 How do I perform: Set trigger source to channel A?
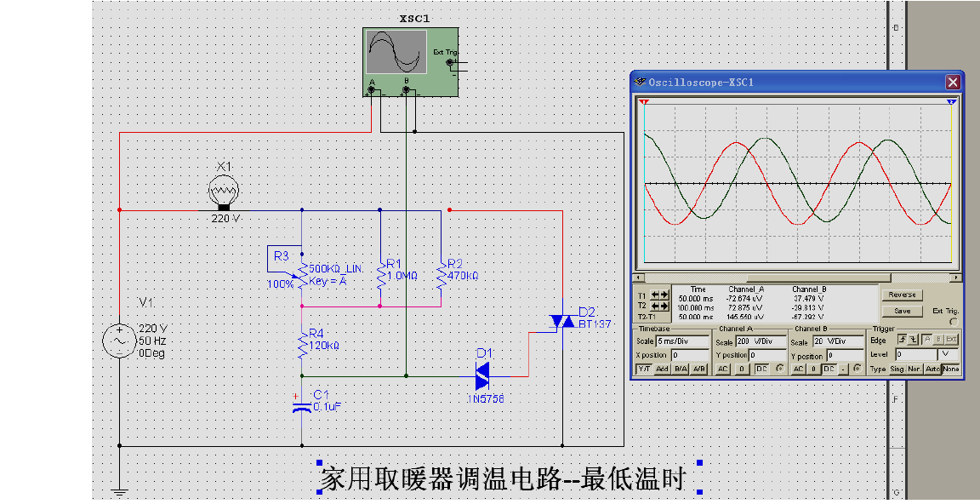click(927, 339)
